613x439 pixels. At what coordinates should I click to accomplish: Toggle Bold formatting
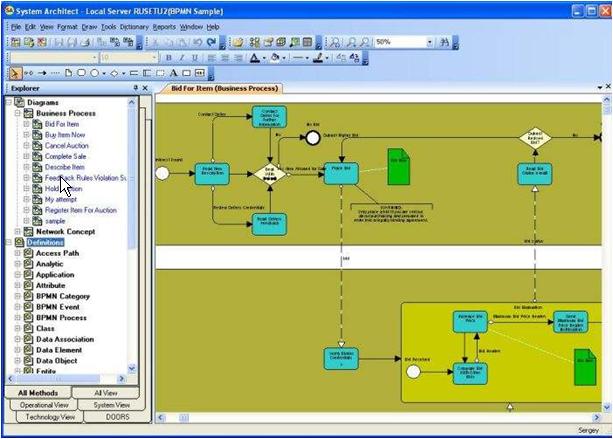pos(168,58)
